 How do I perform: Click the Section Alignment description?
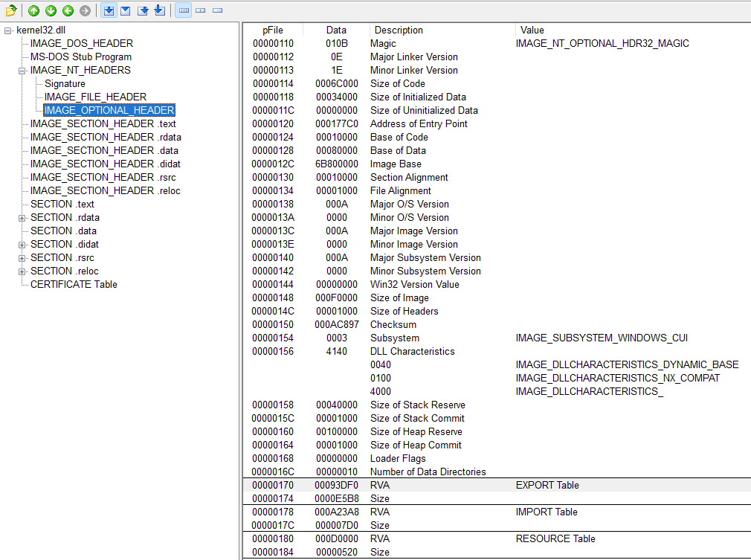point(409,178)
